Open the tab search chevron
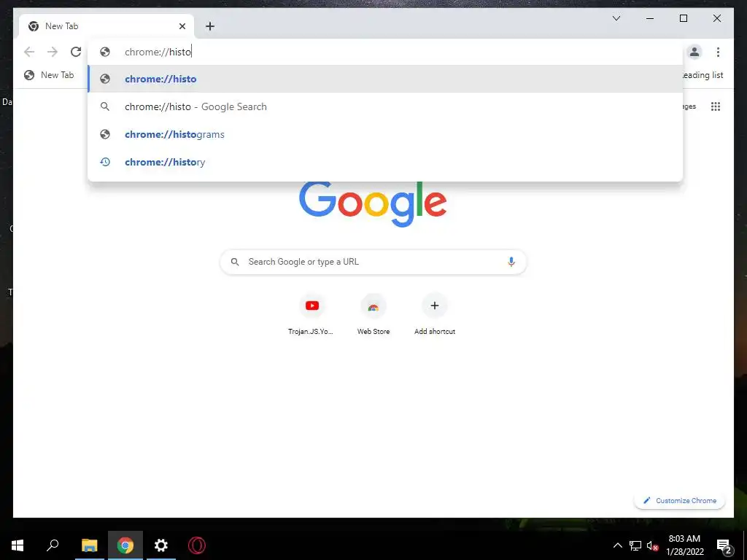Image resolution: width=747 pixels, height=560 pixels. (x=616, y=18)
